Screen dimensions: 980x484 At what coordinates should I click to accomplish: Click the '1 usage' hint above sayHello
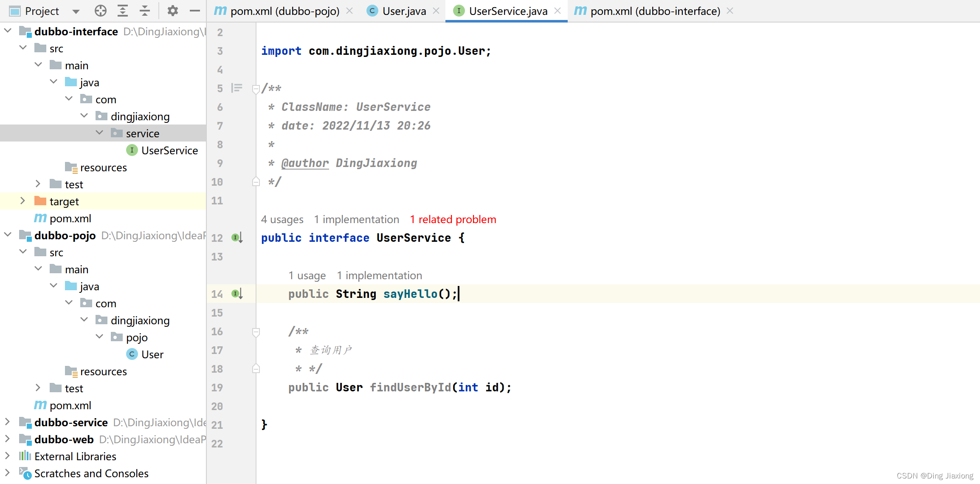pos(307,275)
